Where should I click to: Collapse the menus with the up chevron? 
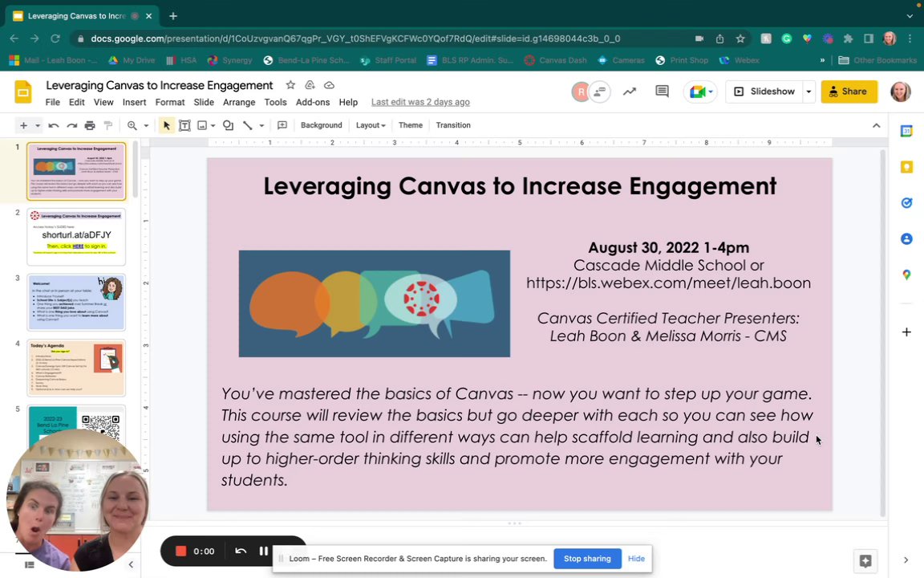[x=876, y=125]
